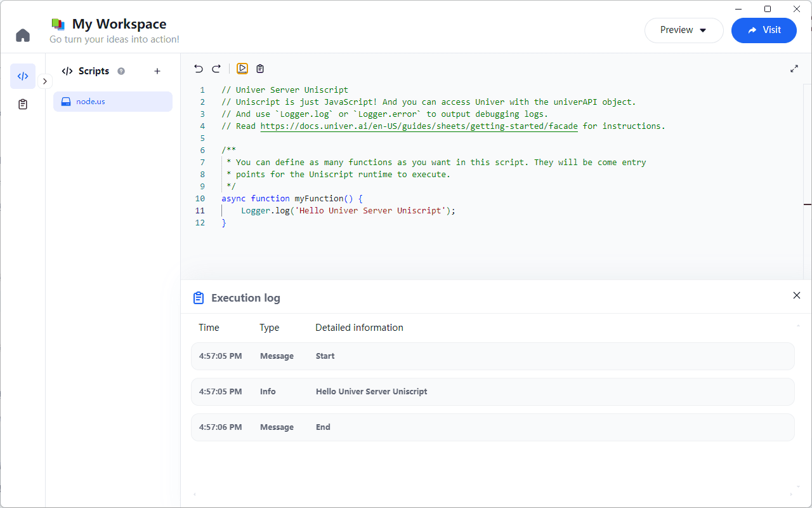Open the clipboard log sidebar icon
Viewport: 812px width, 508px height.
[23, 104]
